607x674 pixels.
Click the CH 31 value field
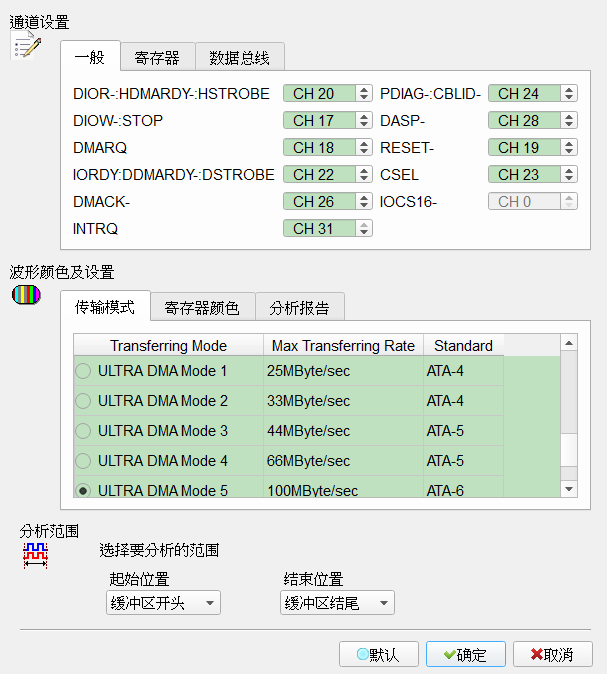point(319,229)
